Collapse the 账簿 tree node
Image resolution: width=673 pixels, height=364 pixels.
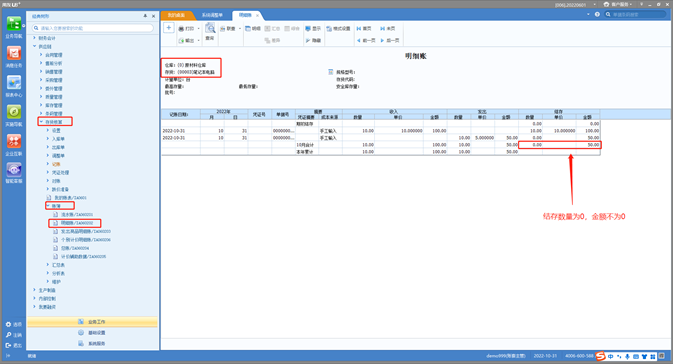(48, 206)
